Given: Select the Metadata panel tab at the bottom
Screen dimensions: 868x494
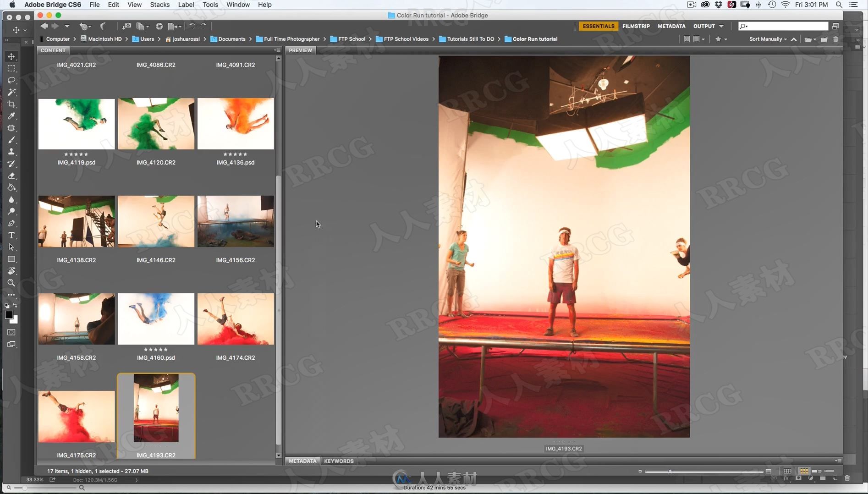Looking at the screenshot, I should (x=302, y=461).
